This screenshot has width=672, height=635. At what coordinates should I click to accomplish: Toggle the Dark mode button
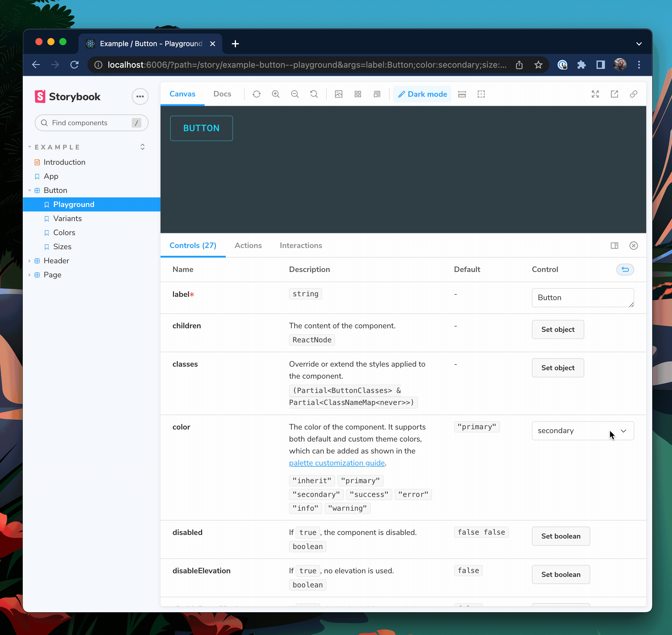tap(422, 94)
